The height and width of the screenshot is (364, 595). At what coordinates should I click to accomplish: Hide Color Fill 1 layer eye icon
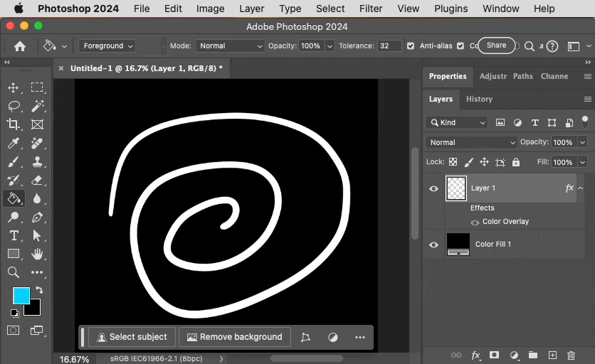coord(433,245)
